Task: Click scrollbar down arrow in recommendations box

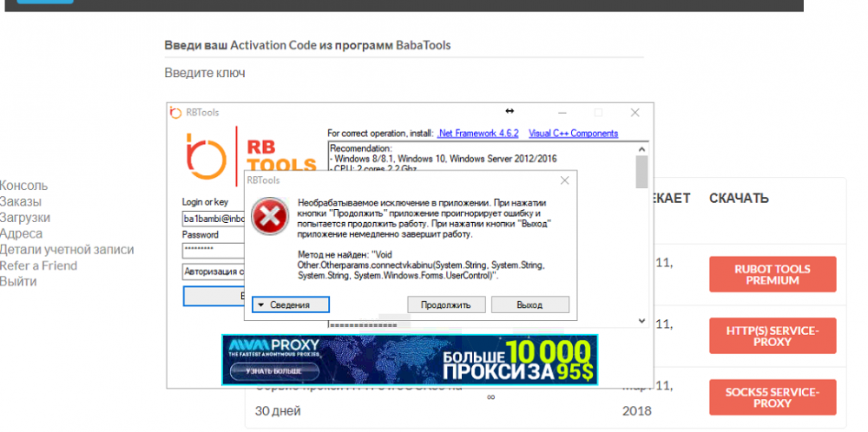Action: (x=641, y=320)
